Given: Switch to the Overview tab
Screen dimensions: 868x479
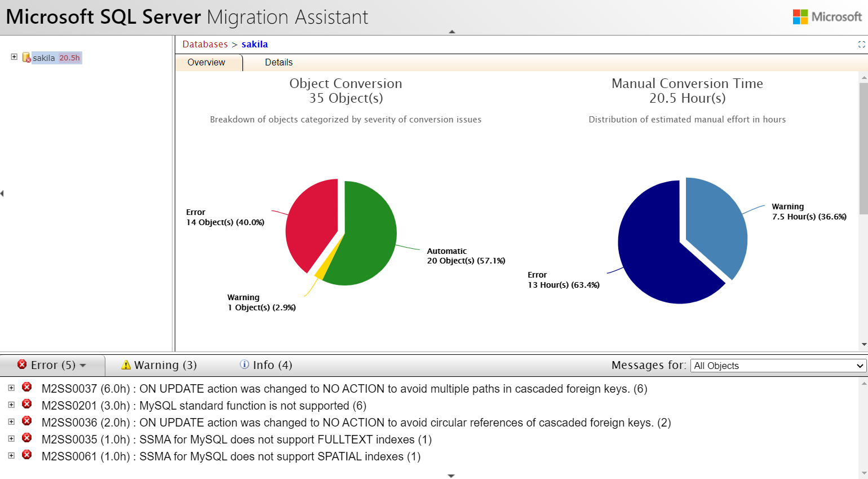Looking at the screenshot, I should [x=206, y=63].
